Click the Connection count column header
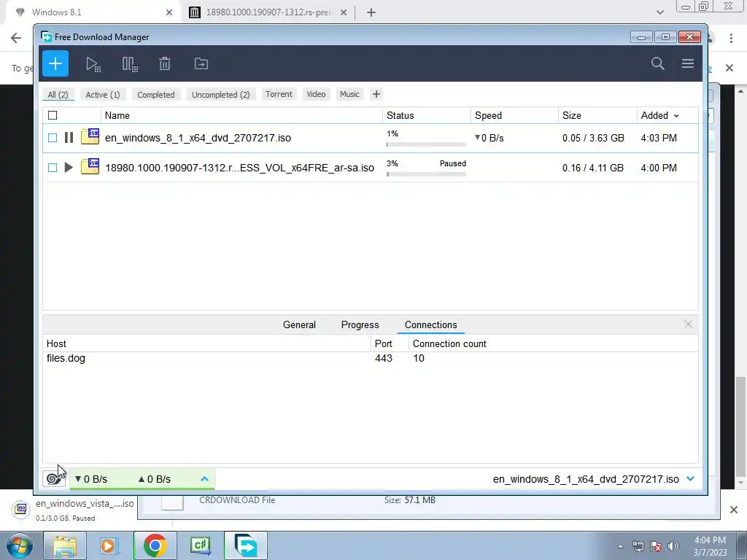 coord(553,344)
